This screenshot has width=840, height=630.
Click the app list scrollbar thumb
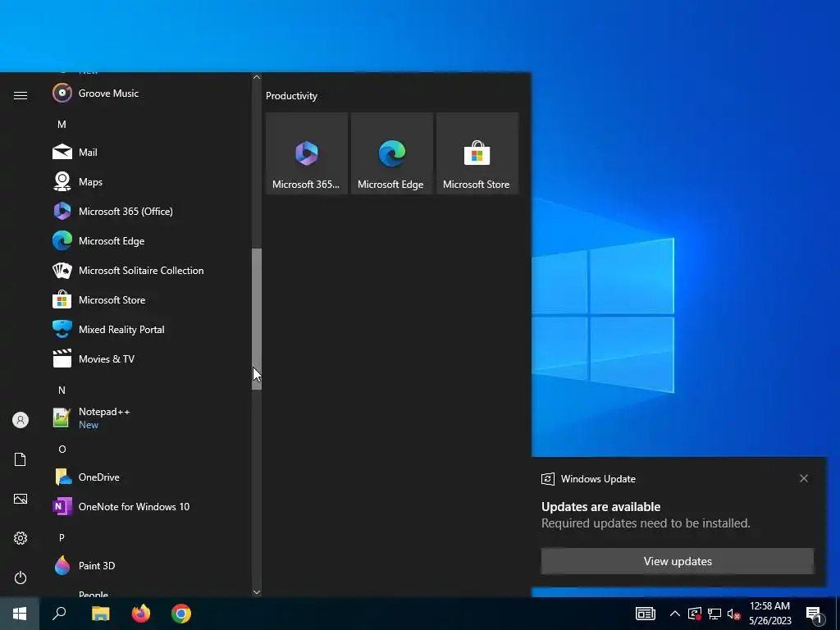click(257, 319)
